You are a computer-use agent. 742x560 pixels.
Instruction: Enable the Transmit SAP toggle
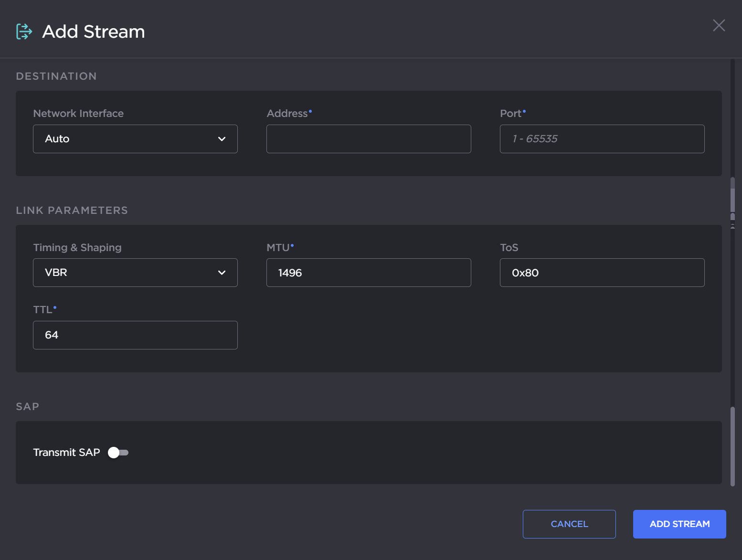coord(118,453)
